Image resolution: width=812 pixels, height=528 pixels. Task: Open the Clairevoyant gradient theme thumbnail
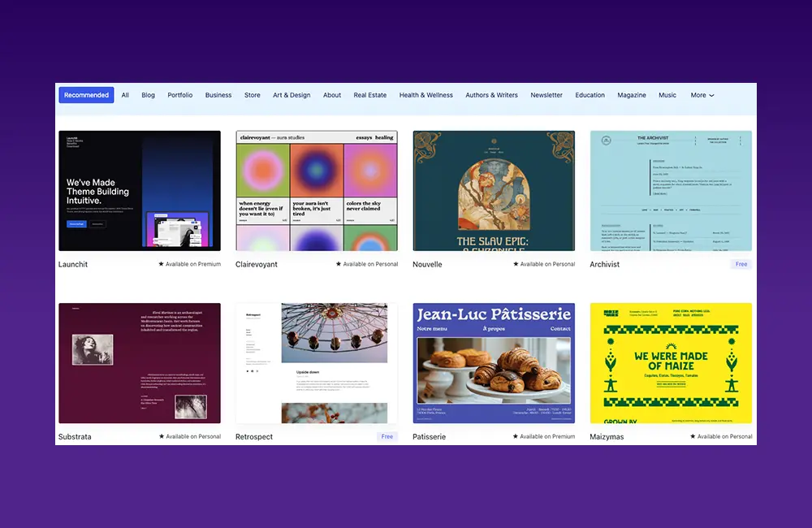tap(317, 191)
